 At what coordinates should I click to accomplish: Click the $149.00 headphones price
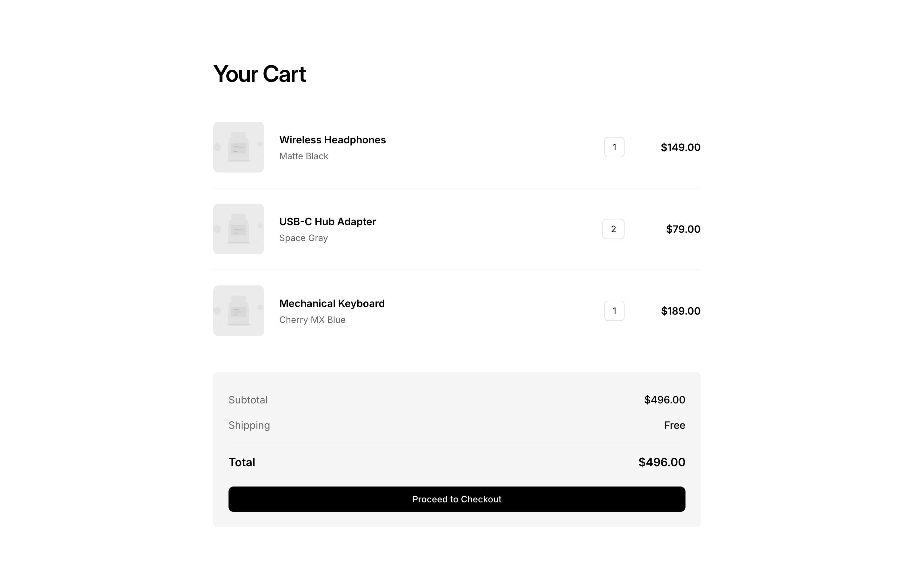pyautogui.click(x=680, y=147)
